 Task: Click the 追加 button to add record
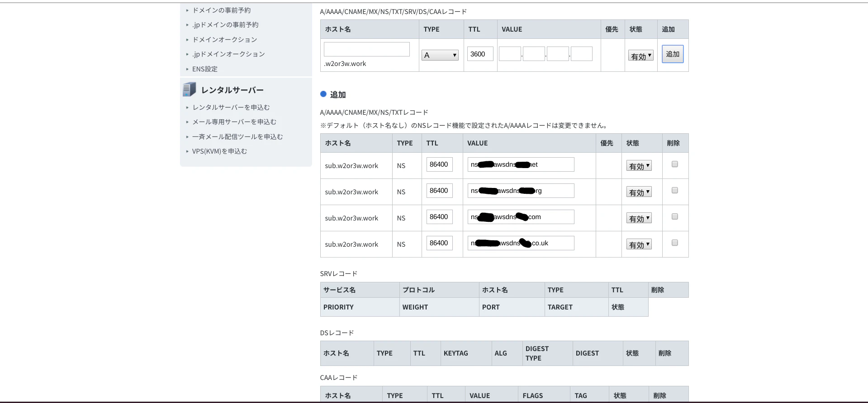(x=673, y=54)
